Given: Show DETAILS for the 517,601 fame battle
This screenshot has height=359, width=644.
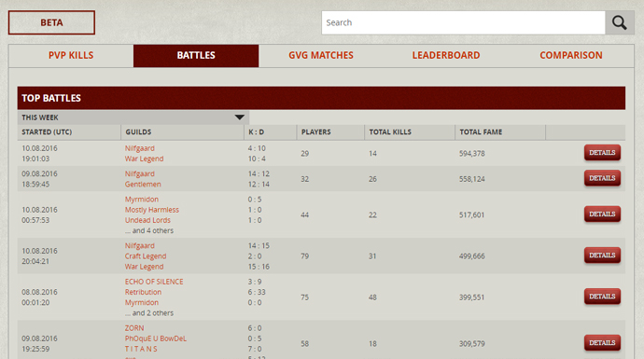Looking at the screenshot, I should coord(602,214).
